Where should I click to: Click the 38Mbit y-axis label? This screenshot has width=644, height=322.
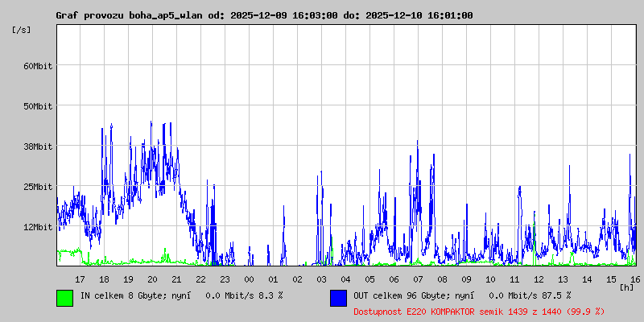38,147
